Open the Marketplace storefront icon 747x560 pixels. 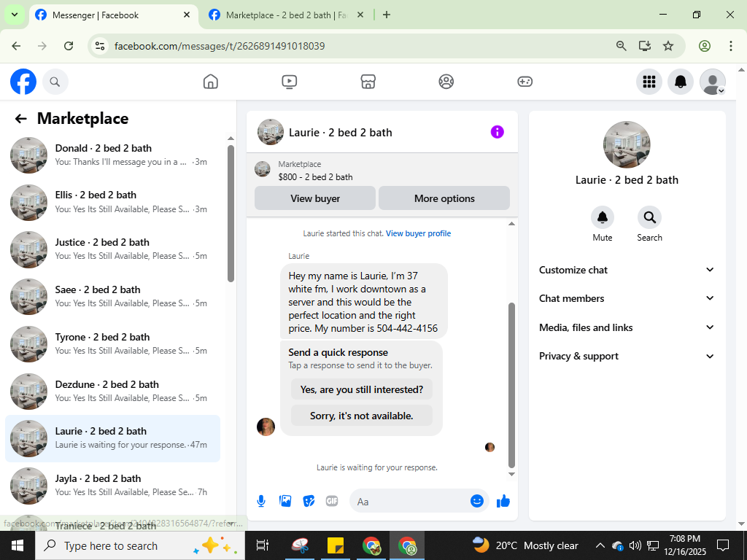pos(368,82)
